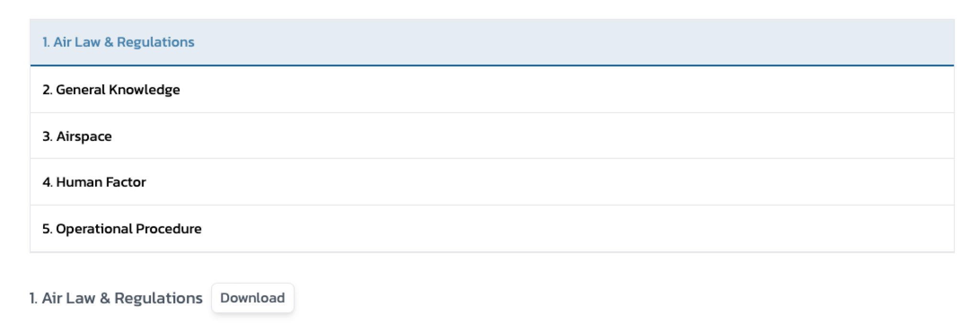Click the Operational Procedure row text

click(x=122, y=229)
